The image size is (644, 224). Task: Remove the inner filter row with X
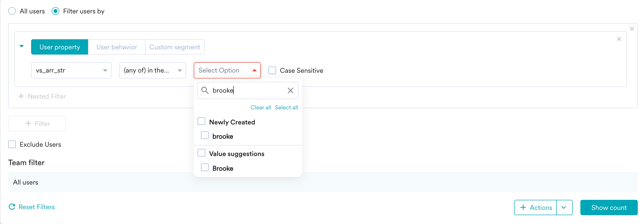[619, 39]
